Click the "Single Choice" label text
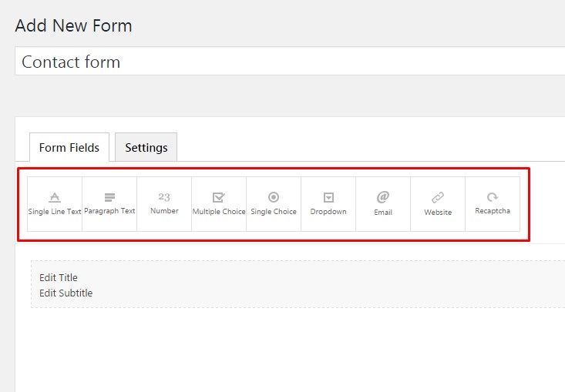 click(x=274, y=212)
